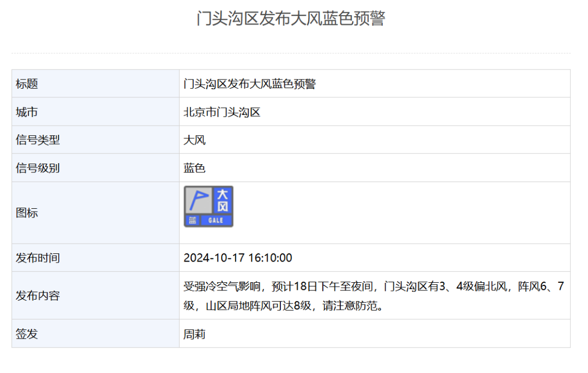Click the flag symbol inside the warning icon

(198, 200)
